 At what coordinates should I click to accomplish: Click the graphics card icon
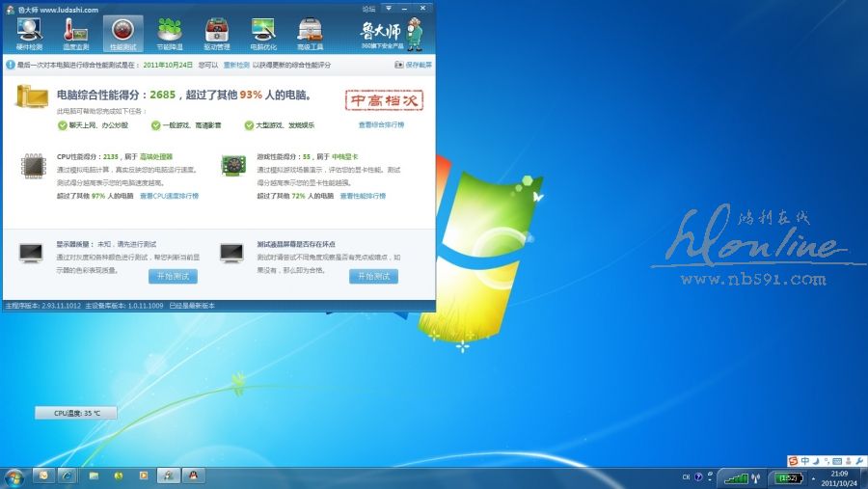point(233,166)
